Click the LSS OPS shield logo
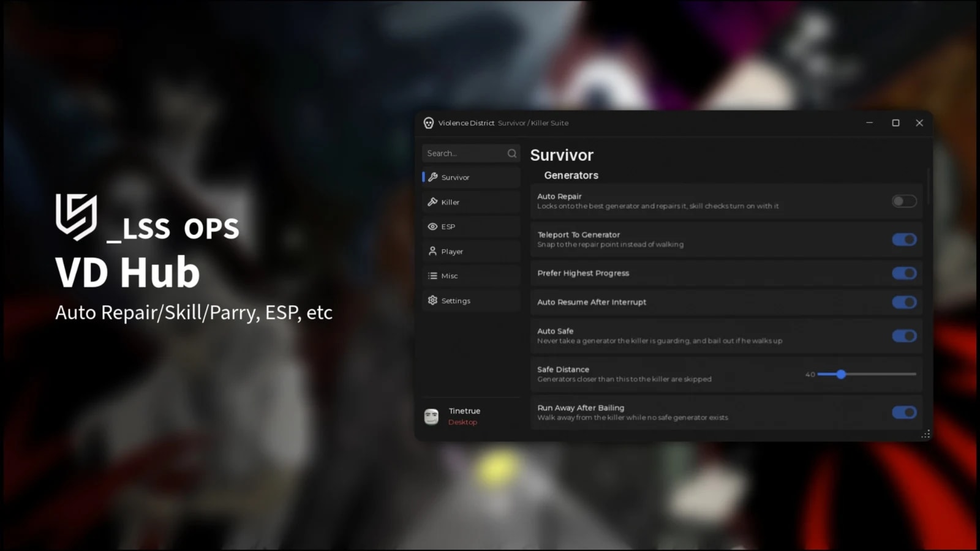The height and width of the screenshot is (551, 980). click(x=76, y=217)
